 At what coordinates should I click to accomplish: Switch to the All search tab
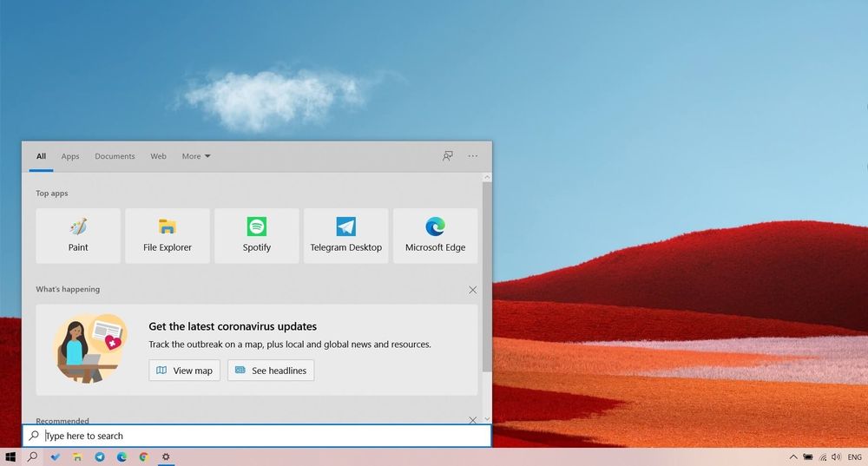click(41, 156)
